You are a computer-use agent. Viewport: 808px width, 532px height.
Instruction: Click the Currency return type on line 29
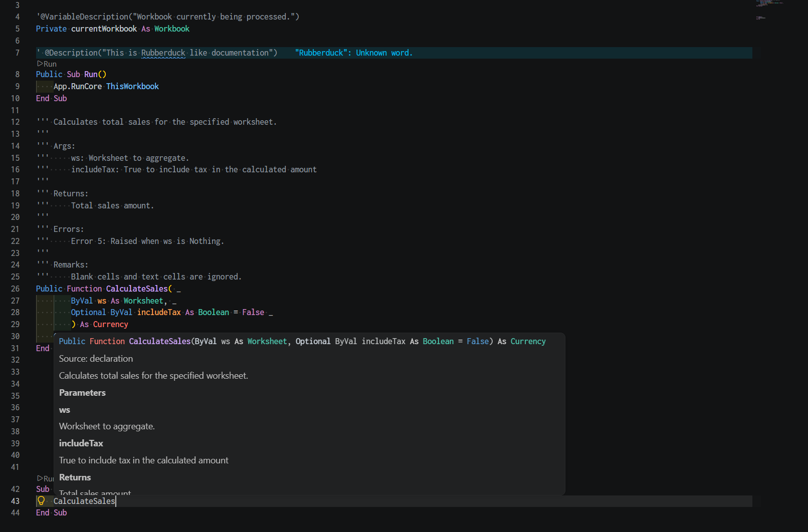click(110, 325)
